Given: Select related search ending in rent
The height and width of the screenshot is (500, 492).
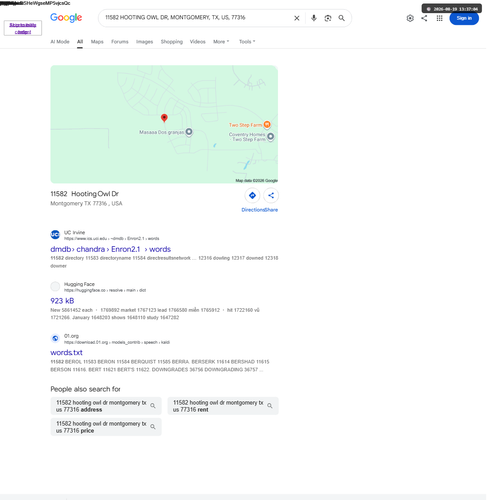Looking at the screenshot, I should tap(223, 406).
